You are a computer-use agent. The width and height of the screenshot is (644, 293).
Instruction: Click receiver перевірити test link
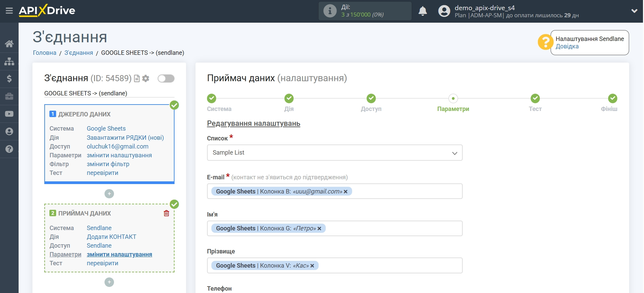pos(102,263)
